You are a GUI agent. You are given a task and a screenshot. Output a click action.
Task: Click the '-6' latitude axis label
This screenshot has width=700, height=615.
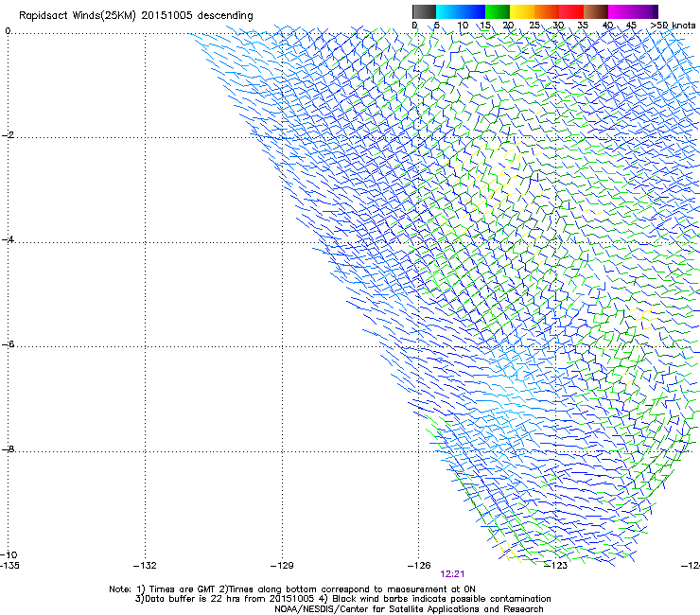pos(8,344)
